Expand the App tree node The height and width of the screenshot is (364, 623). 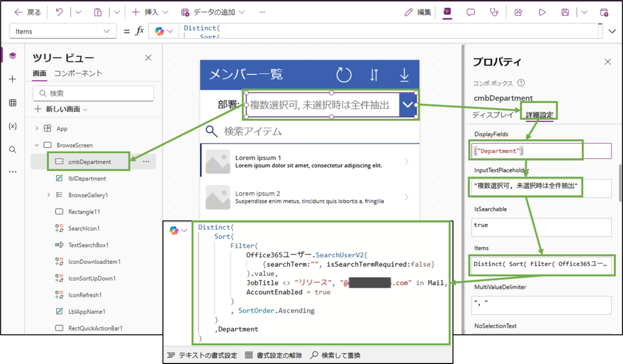pos(36,128)
